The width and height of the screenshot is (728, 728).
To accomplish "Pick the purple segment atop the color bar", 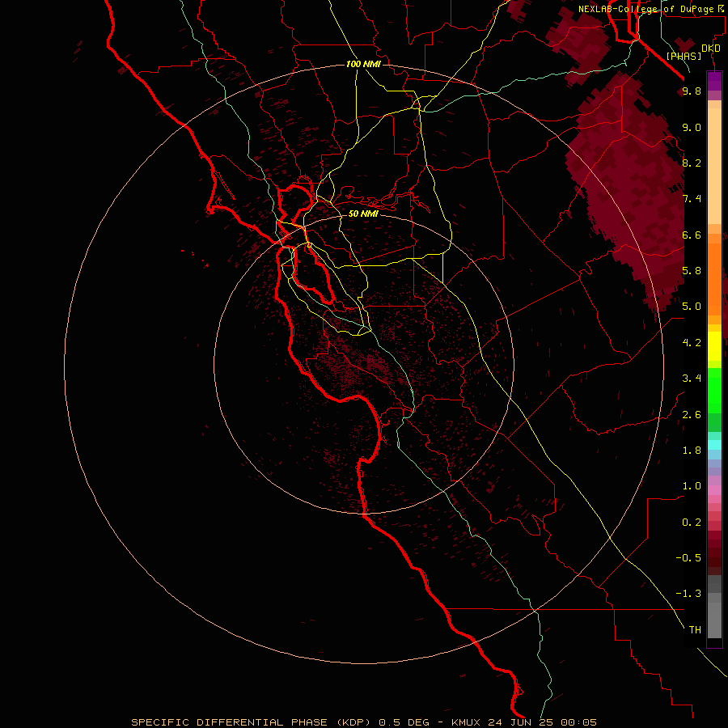I will (x=714, y=81).
